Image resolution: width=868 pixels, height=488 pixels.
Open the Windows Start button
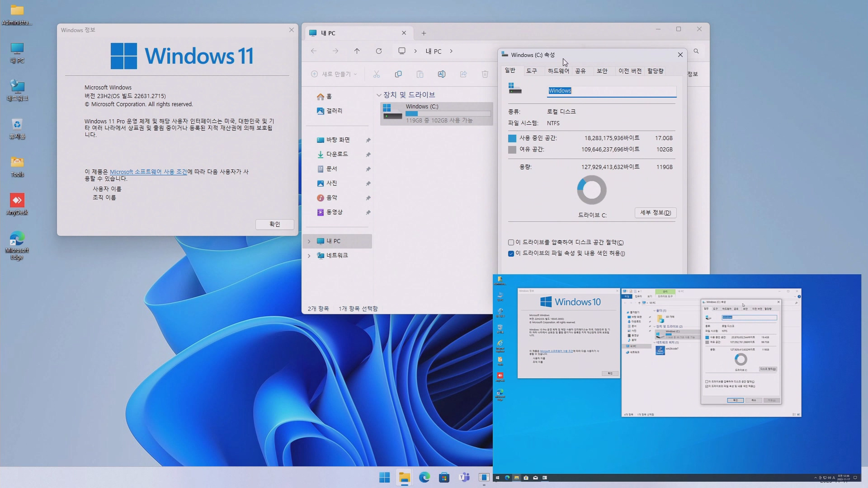(x=385, y=477)
